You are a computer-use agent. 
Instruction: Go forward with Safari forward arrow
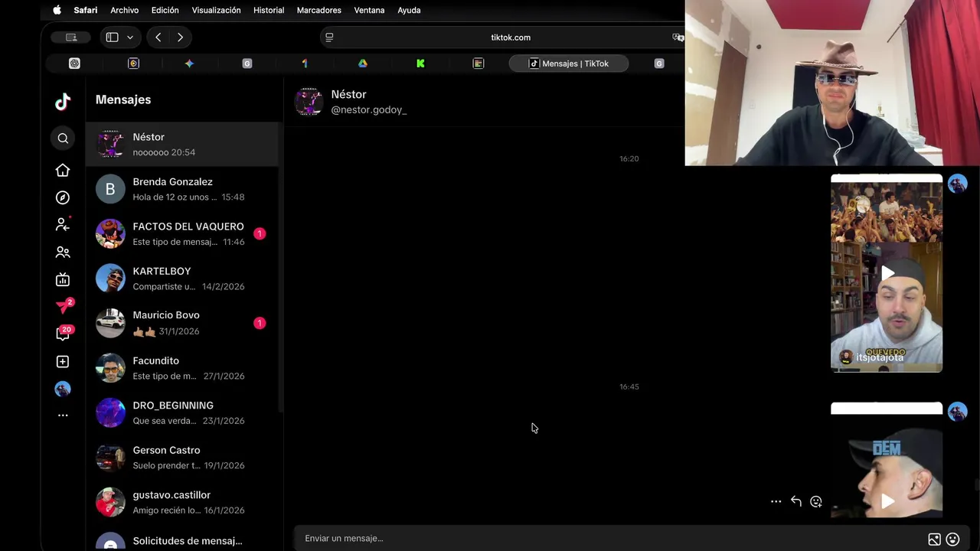click(x=180, y=37)
